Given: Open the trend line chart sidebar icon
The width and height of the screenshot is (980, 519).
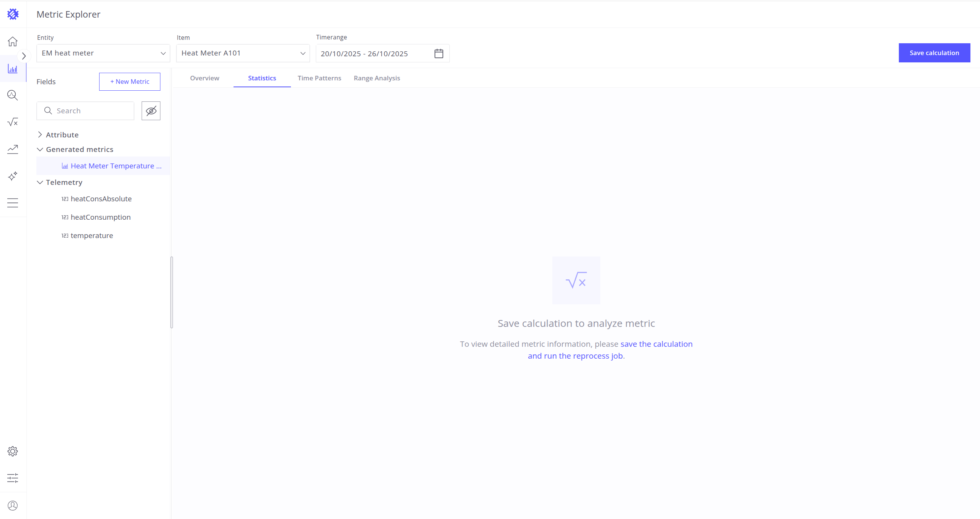Looking at the screenshot, I should (13, 149).
